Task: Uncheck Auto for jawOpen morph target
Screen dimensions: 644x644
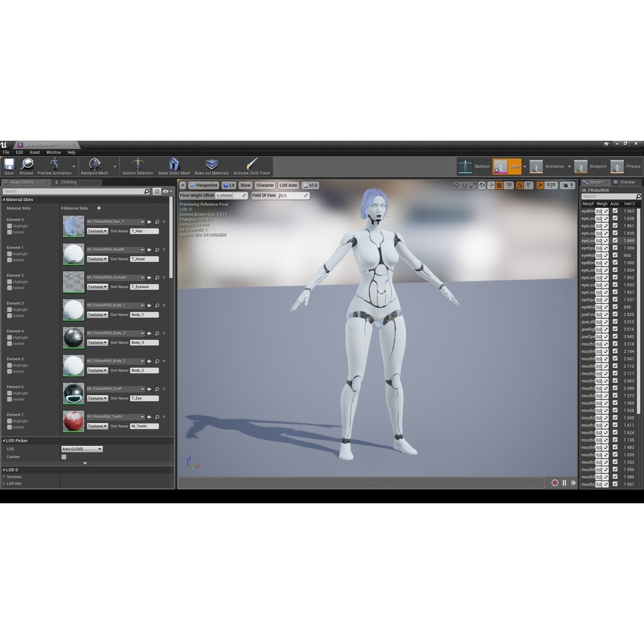Action: coord(615,336)
